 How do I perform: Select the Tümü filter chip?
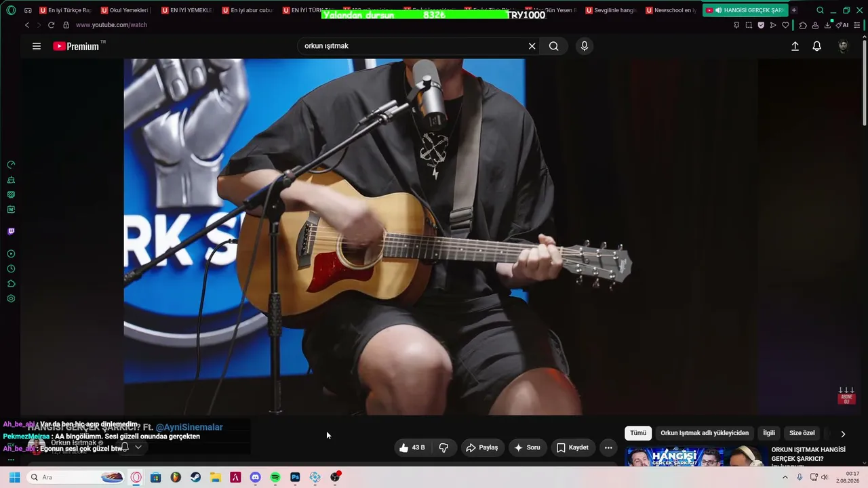(x=638, y=433)
